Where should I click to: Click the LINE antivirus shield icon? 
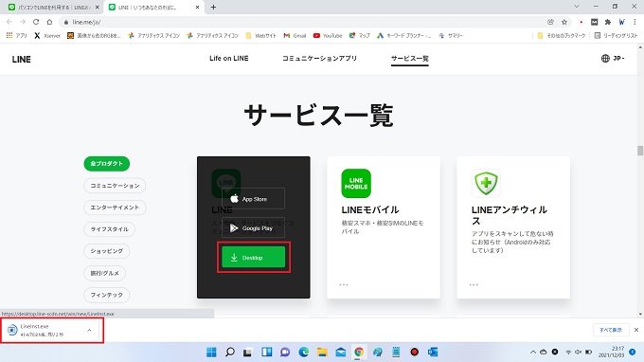click(x=486, y=183)
